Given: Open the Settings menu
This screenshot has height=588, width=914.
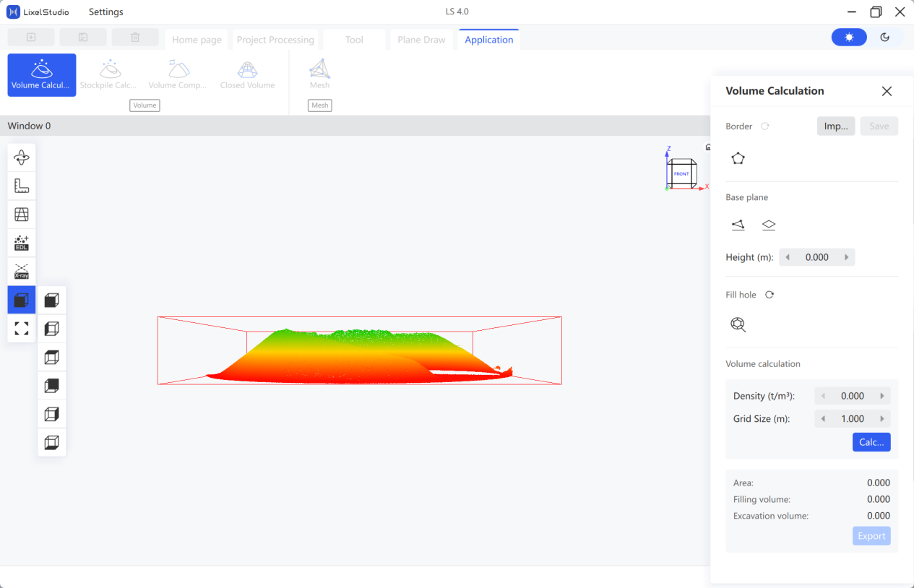Looking at the screenshot, I should point(106,12).
